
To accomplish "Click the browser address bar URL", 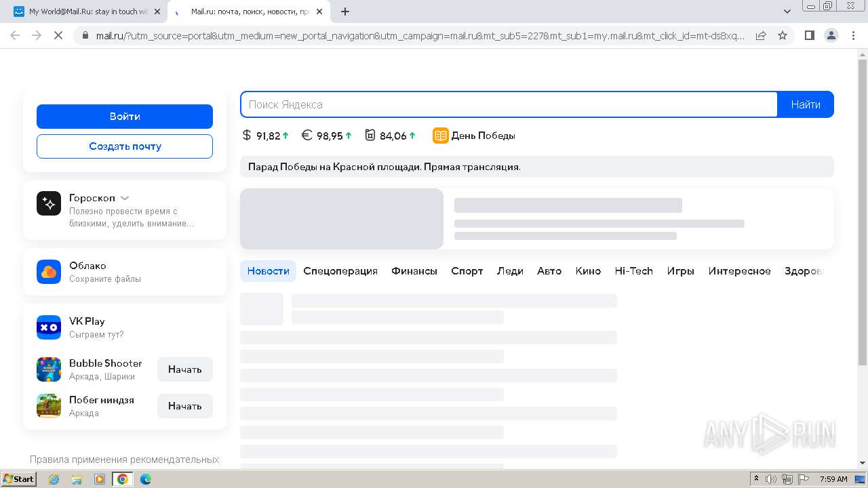I will 420,35.
